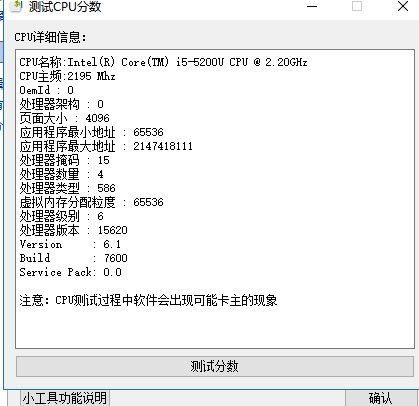Click the 处理器版本 : 15620 line
The height and width of the screenshot is (406, 419).
tap(73, 230)
